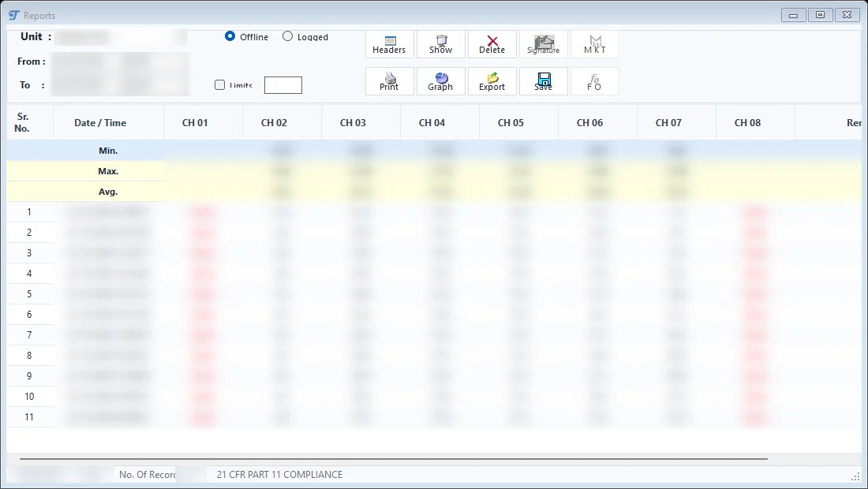The image size is (868, 489).
Task: Select record row number 1
Action: click(434, 212)
